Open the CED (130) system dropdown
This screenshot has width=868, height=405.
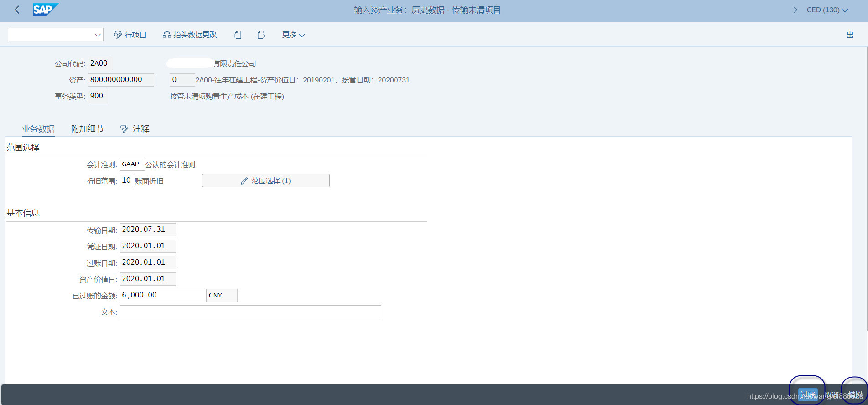(827, 10)
